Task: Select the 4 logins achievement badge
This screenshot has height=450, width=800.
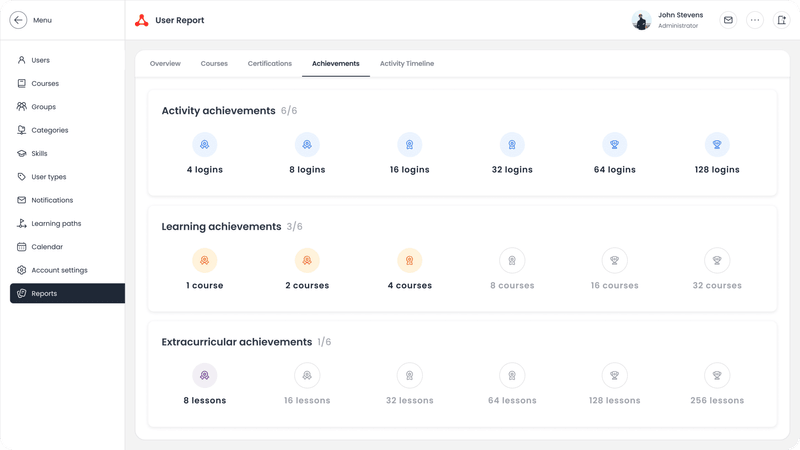Action: tap(204, 145)
